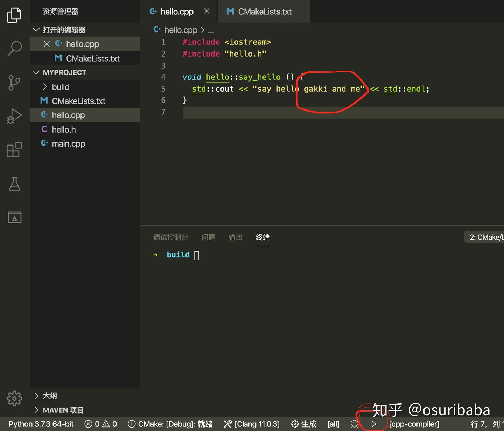504x431 pixels.
Task: Open the 问题 panel tab
Action: pos(208,237)
